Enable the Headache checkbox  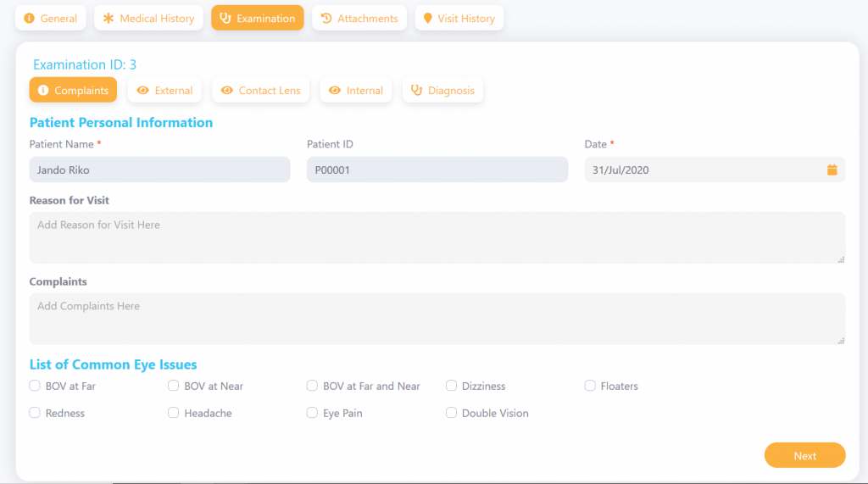pyautogui.click(x=173, y=413)
